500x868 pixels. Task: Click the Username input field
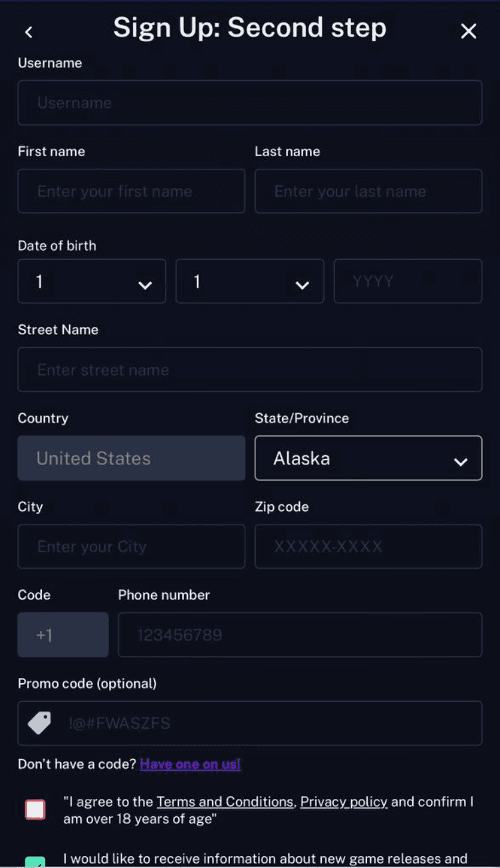pyautogui.click(x=249, y=102)
